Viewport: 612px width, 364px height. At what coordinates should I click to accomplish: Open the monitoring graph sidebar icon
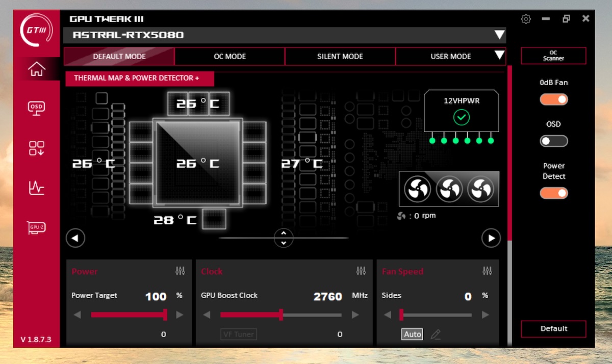tap(37, 188)
